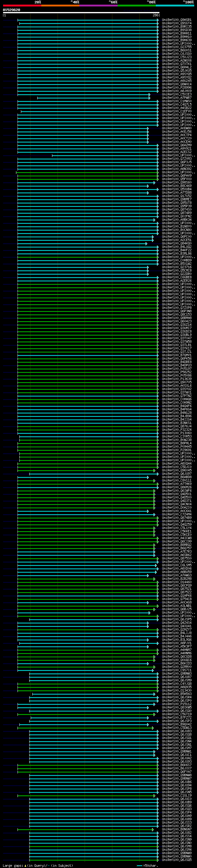
Task: Select the AV529620 query label
Action: tap(11, 10)
